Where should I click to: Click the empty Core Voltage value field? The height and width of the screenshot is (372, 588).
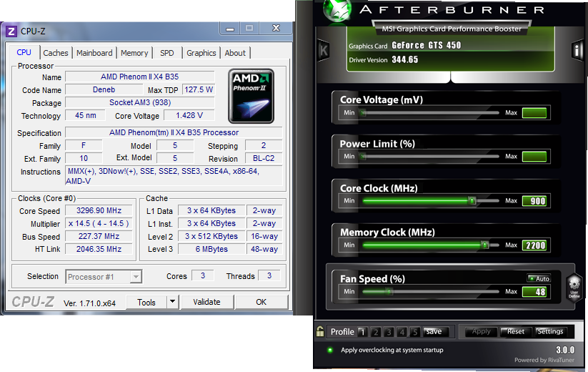click(x=534, y=112)
